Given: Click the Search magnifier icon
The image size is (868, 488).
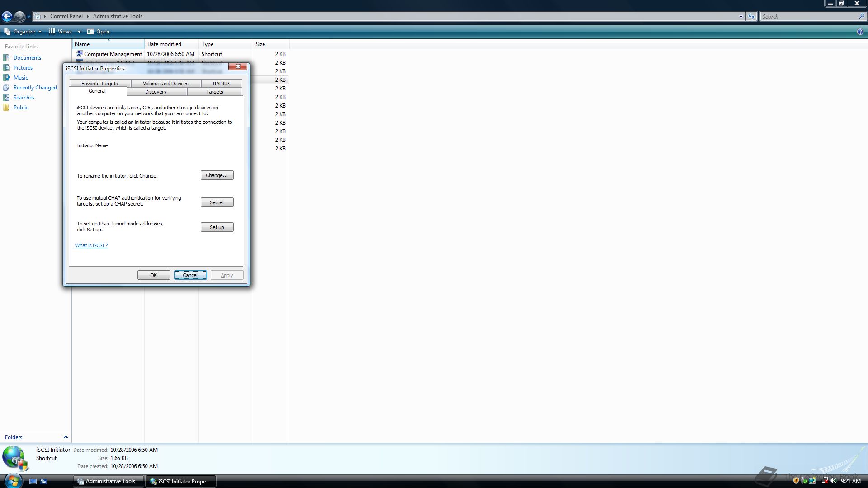Looking at the screenshot, I should click(x=862, y=16).
